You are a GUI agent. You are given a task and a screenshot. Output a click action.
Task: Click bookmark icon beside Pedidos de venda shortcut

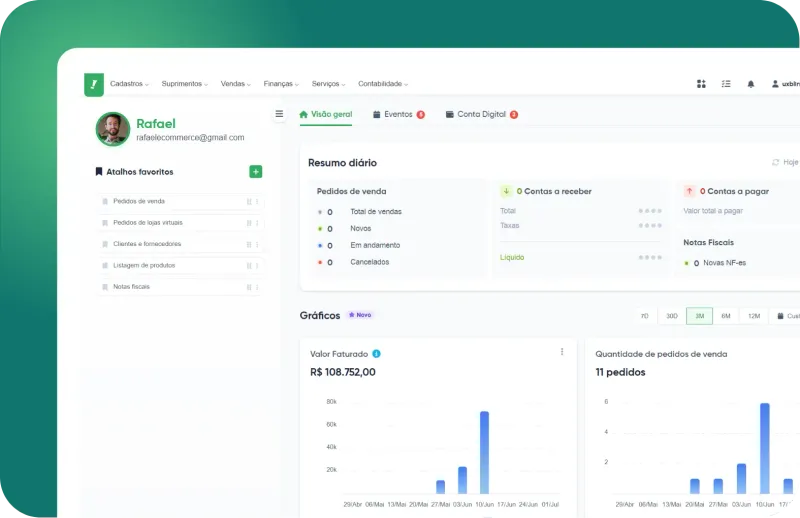(105, 202)
